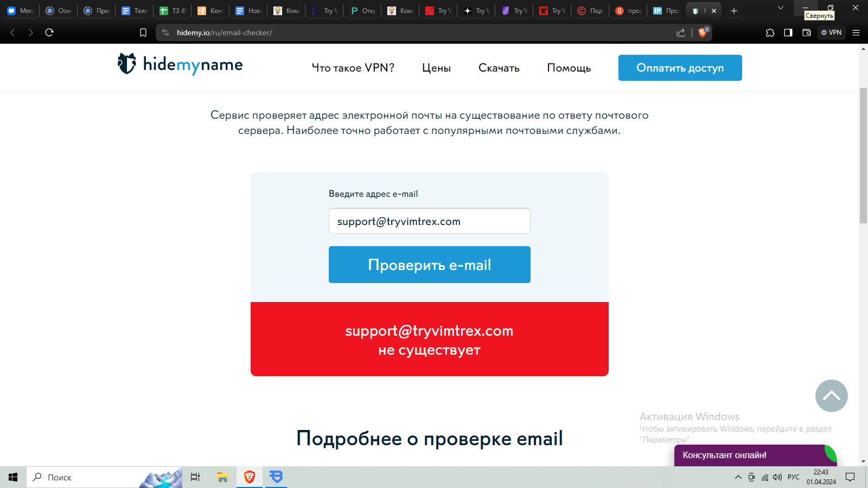Click the hidemyname logo
The width and height of the screenshot is (868, 488).
click(180, 65)
